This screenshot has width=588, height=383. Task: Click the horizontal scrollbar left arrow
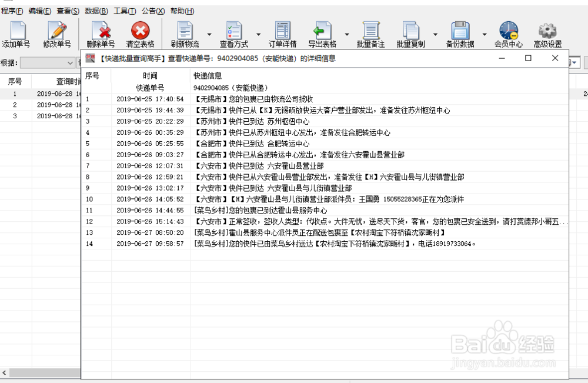4,373
